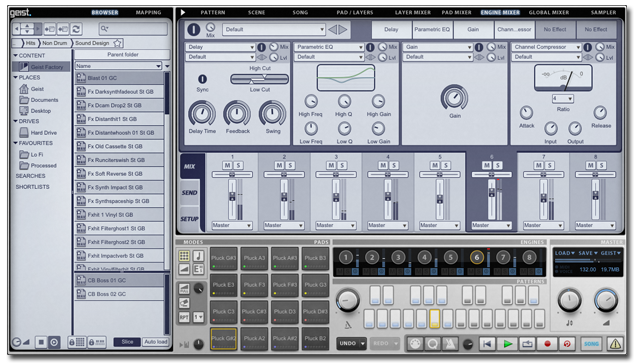
Task: Click the red record button
Action: [547, 344]
